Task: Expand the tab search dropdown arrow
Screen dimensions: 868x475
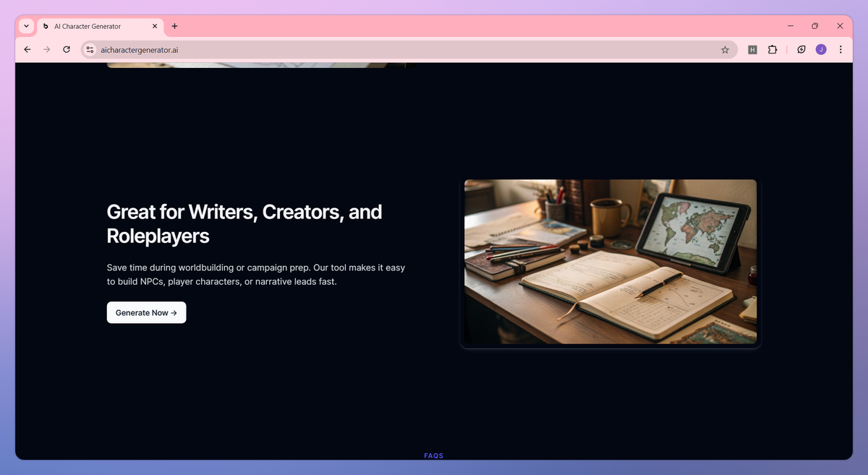Action: [27, 26]
